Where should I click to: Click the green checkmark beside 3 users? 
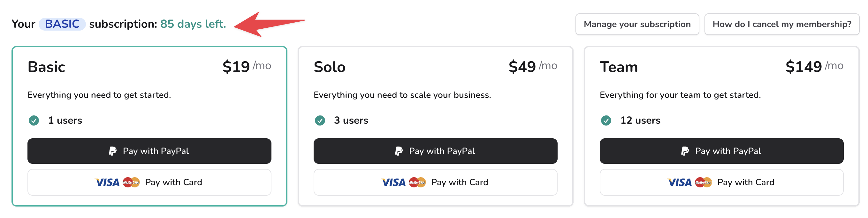click(320, 120)
